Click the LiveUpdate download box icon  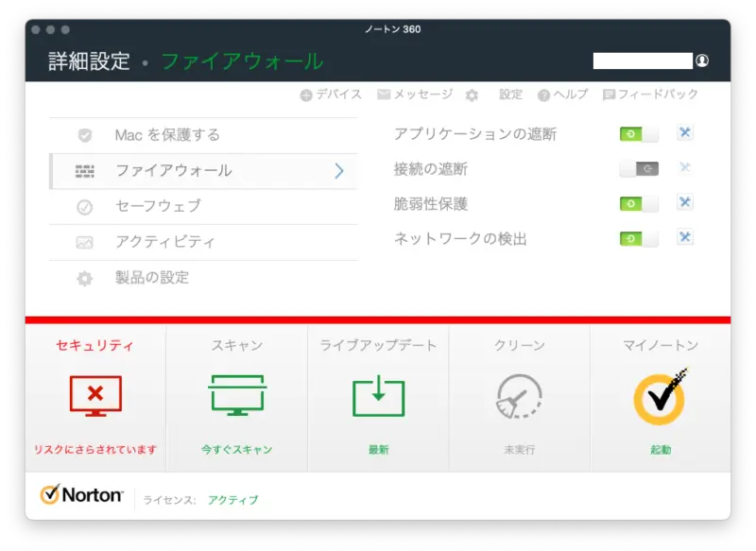click(379, 396)
